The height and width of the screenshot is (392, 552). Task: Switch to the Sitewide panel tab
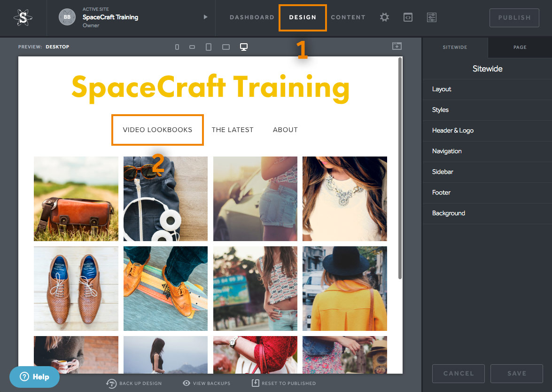click(455, 47)
